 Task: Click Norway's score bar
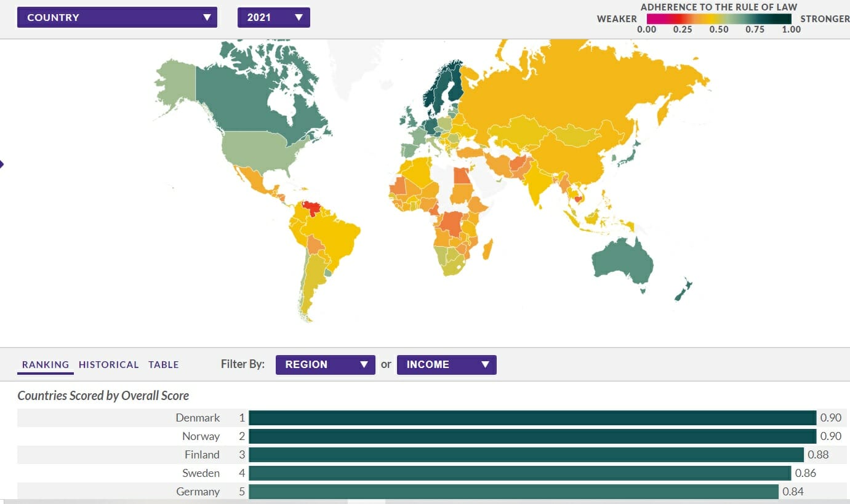[532, 436]
